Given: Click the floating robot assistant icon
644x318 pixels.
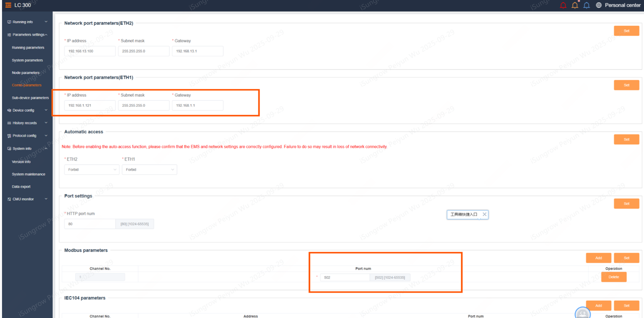Looking at the screenshot, I should click(583, 313).
